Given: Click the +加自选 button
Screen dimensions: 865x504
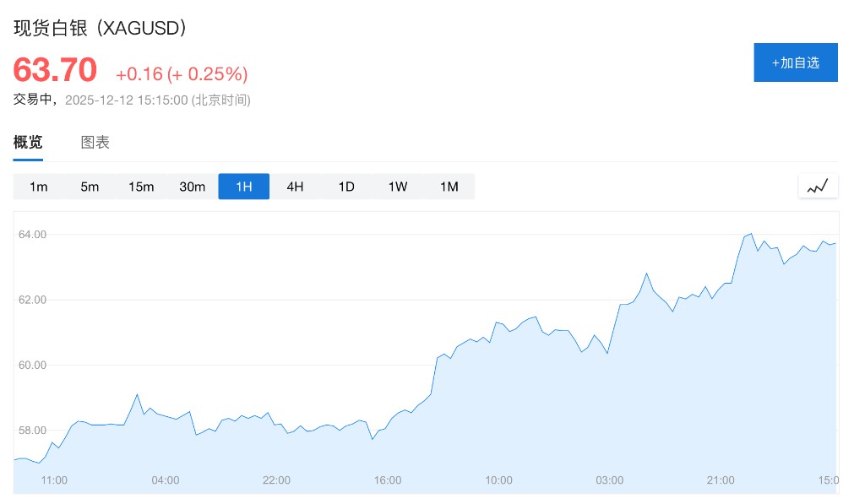Looking at the screenshot, I should point(795,62).
